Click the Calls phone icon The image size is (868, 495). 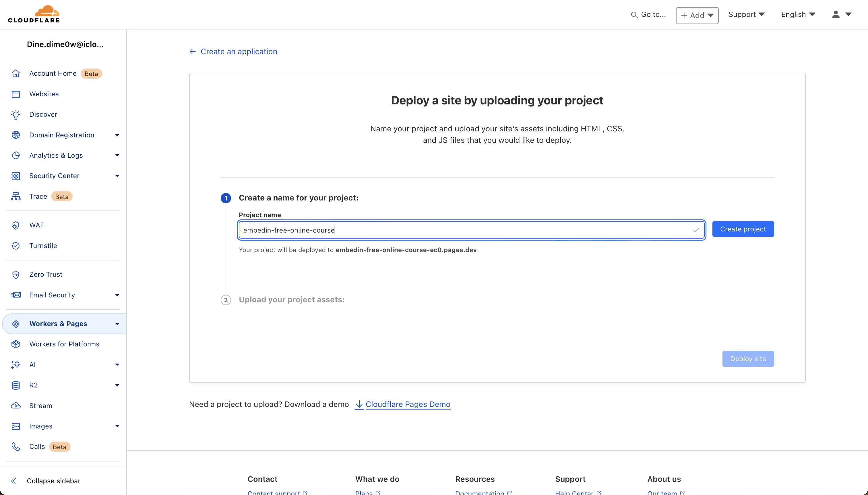16,446
